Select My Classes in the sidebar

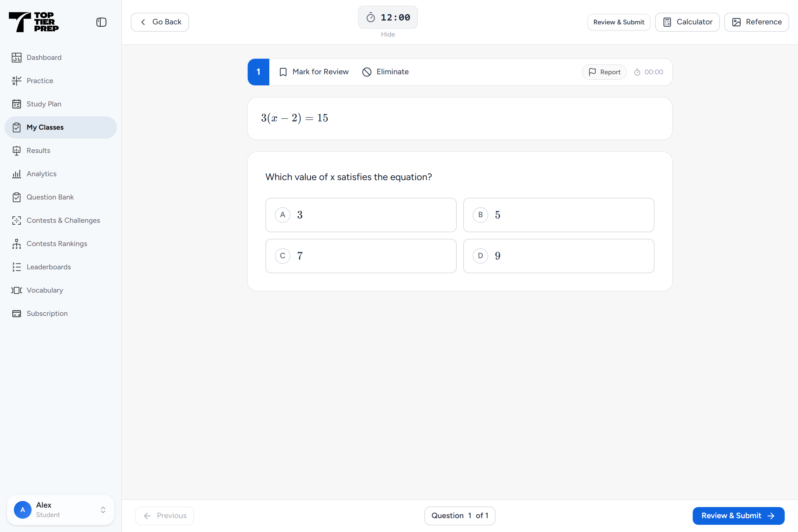click(x=60, y=127)
